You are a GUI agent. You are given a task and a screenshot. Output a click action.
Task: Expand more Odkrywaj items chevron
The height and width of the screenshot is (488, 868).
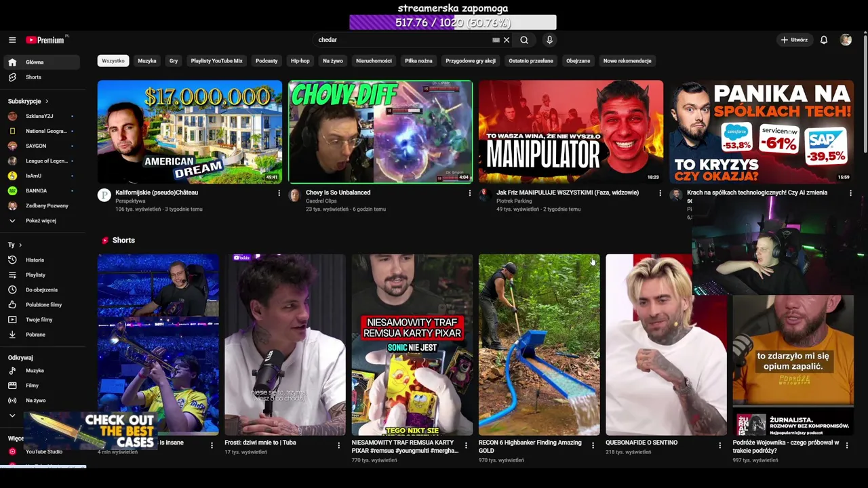(12, 415)
